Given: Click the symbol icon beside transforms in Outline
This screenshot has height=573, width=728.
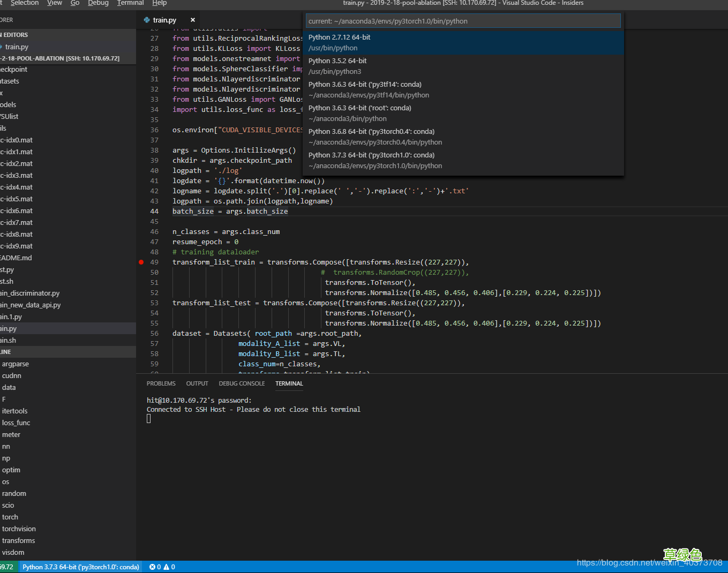Looking at the screenshot, I should tap(2, 540).
